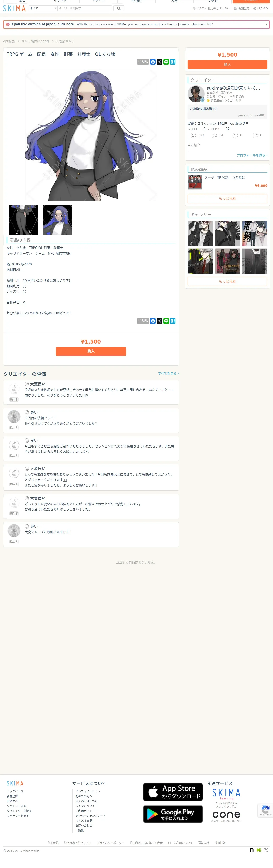Image resolution: width=273 pixels, height=868 pixels.
Task: Open footer link プライバシーポリシー
Action: 110,843
